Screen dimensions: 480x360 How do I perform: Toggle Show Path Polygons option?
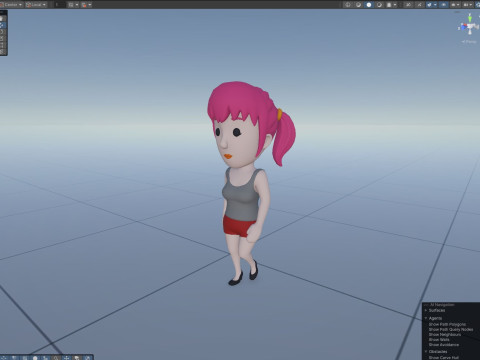coord(447,324)
